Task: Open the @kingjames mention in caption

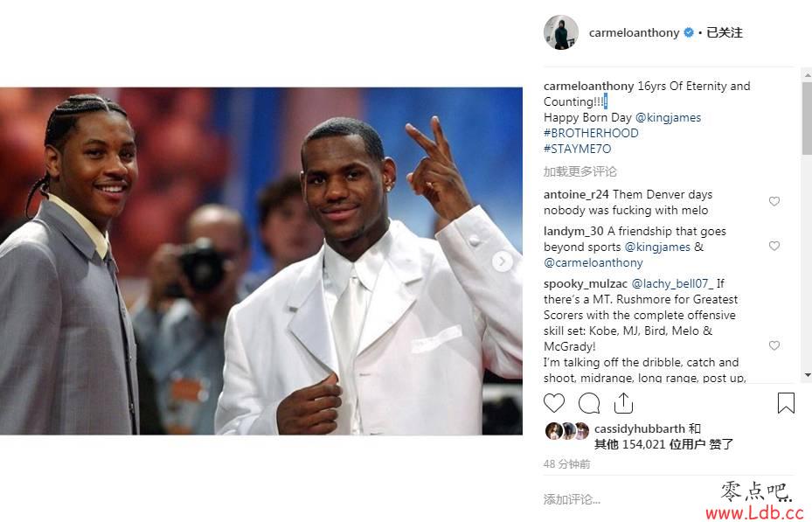Action: (x=668, y=117)
